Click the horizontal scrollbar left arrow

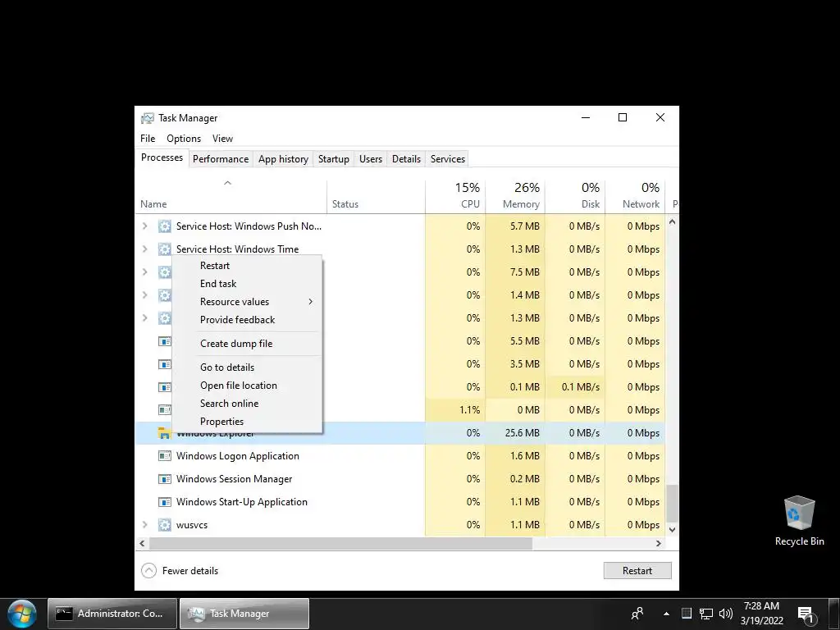click(x=142, y=543)
